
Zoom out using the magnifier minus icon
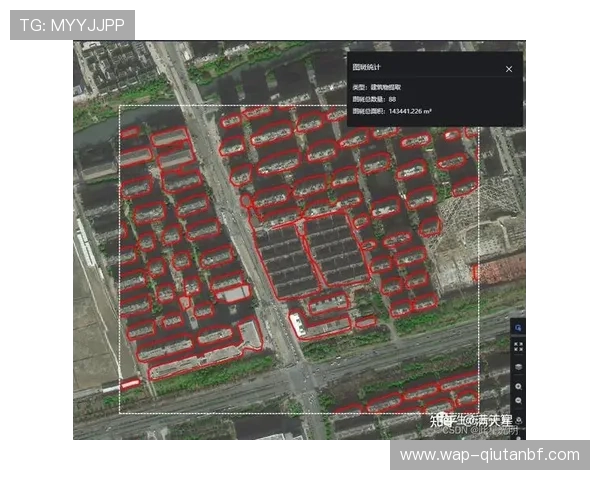tap(518, 402)
